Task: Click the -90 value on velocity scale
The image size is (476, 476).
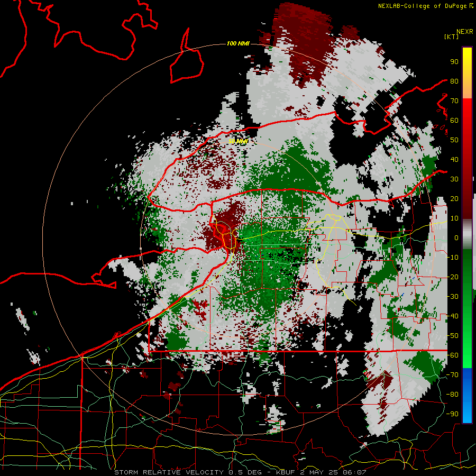Action: pyautogui.click(x=452, y=414)
